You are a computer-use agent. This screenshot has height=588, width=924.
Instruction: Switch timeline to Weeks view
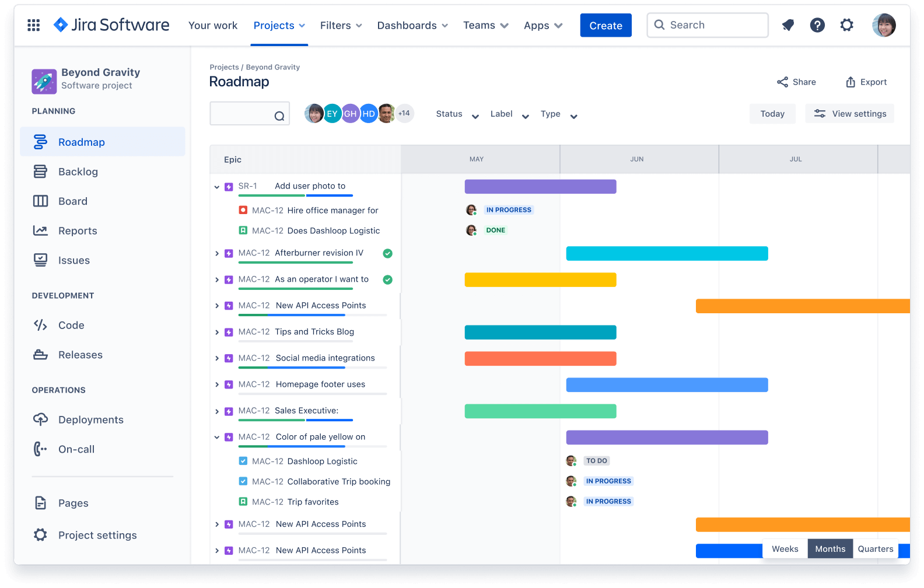pyautogui.click(x=785, y=549)
